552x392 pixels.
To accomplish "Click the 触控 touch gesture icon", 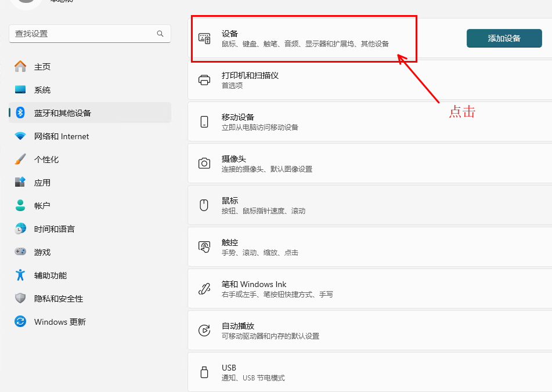I will click(204, 247).
